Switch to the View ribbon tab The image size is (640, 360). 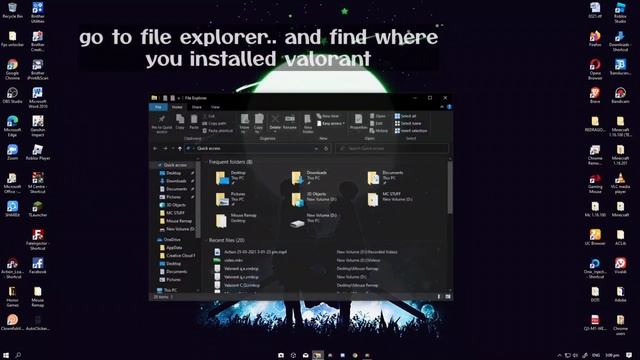point(215,107)
